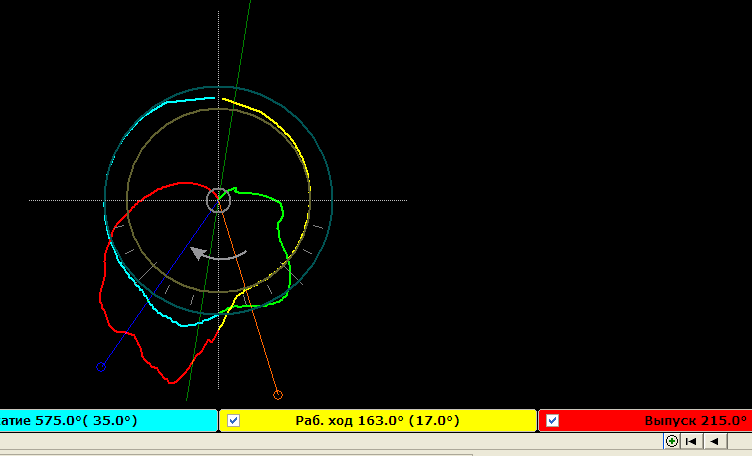Click the green plus zoom icon
The image size is (752, 456).
pyautogui.click(x=671, y=441)
